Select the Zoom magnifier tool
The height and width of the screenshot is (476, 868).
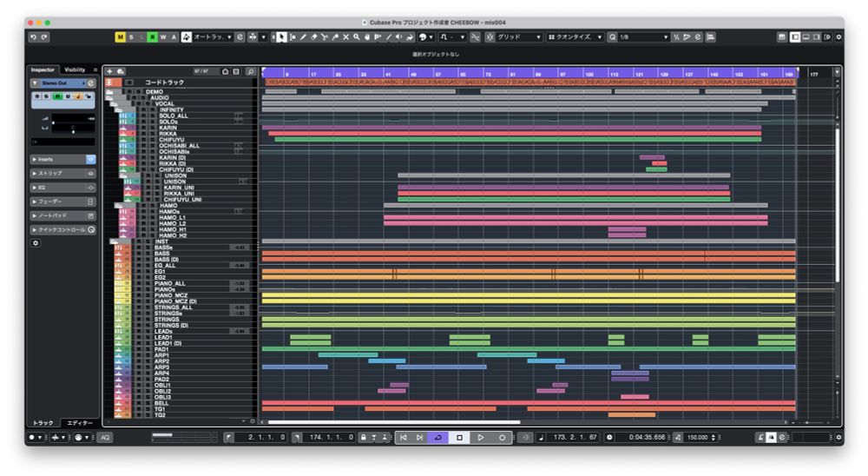point(357,37)
